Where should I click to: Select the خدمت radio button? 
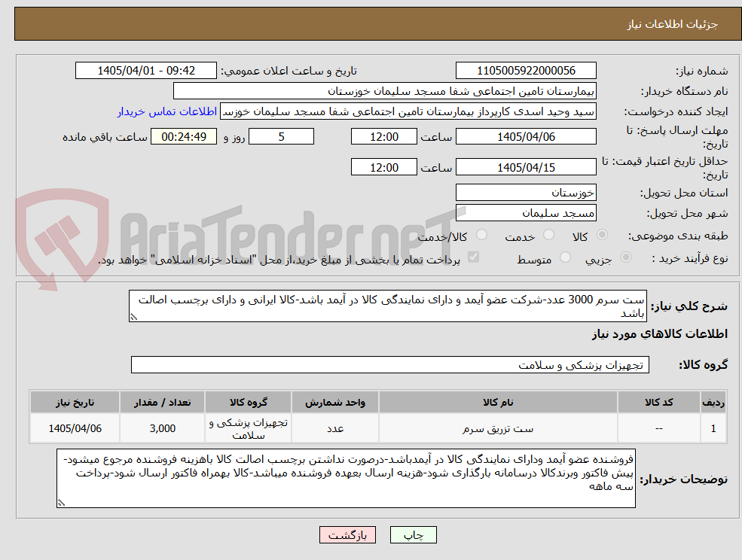549,235
